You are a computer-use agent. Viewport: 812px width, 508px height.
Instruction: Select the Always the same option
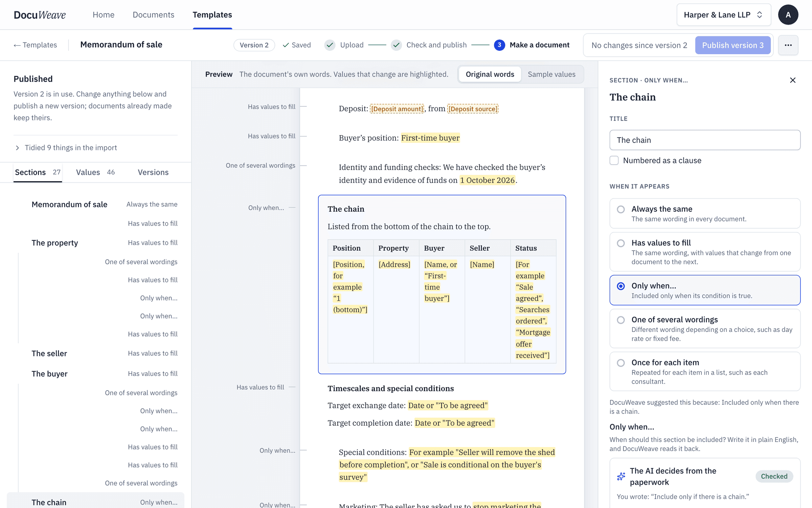[705, 213]
